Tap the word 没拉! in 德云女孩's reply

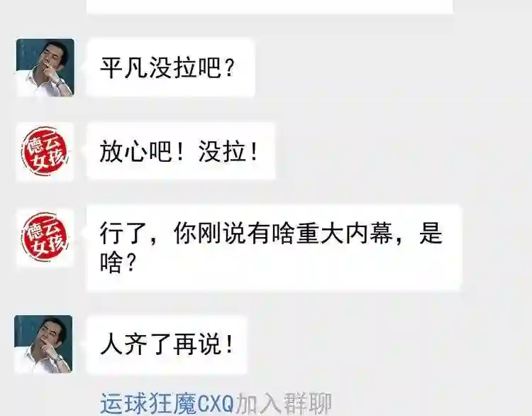[228, 152]
